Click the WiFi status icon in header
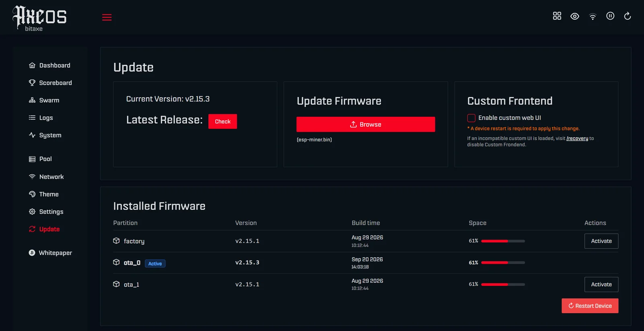 tap(592, 16)
